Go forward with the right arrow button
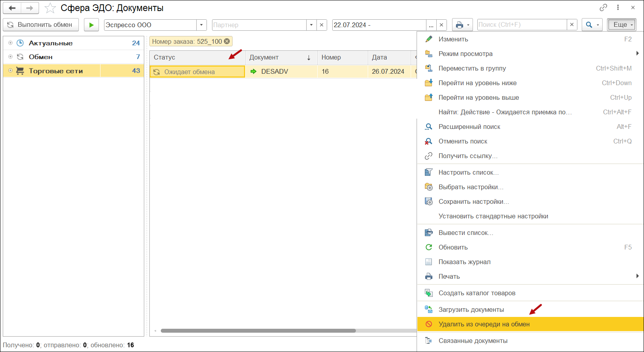644x352 pixels. pyautogui.click(x=30, y=8)
